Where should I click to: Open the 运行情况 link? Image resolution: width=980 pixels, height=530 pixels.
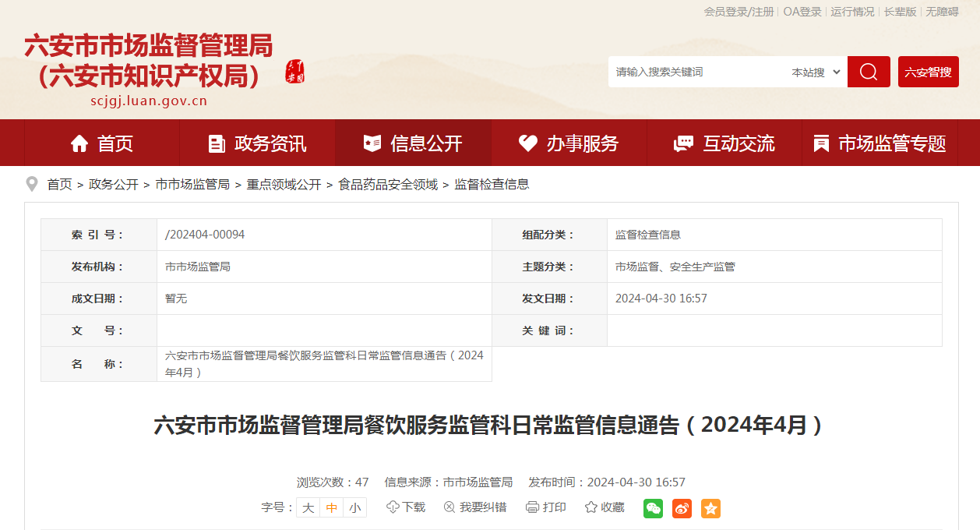pos(852,12)
